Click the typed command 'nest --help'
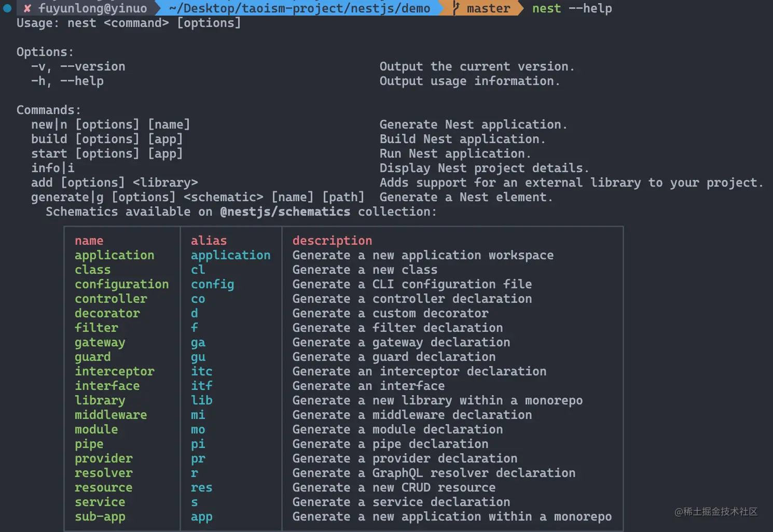The height and width of the screenshot is (532, 773). tap(572, 8)
